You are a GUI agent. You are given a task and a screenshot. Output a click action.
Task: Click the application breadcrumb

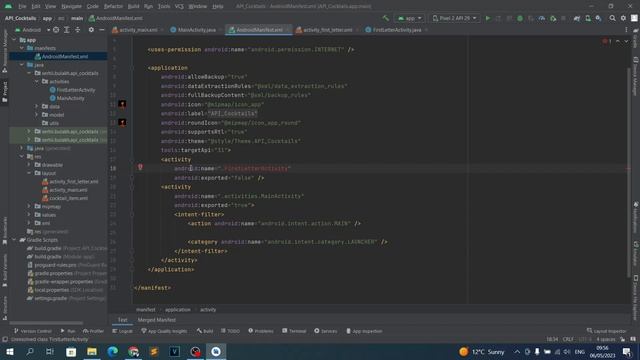pyautogui.click(x=178, y=310)
